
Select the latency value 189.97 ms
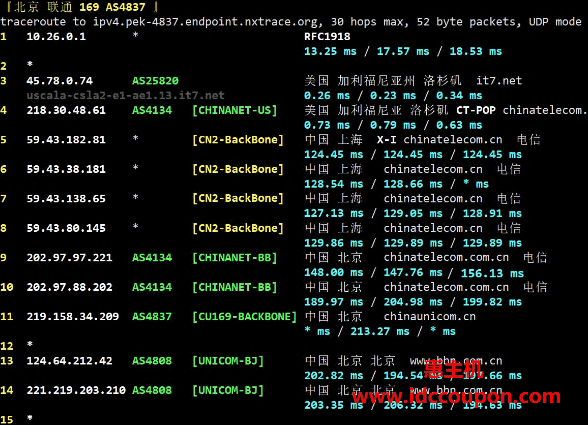pos(334,302)
